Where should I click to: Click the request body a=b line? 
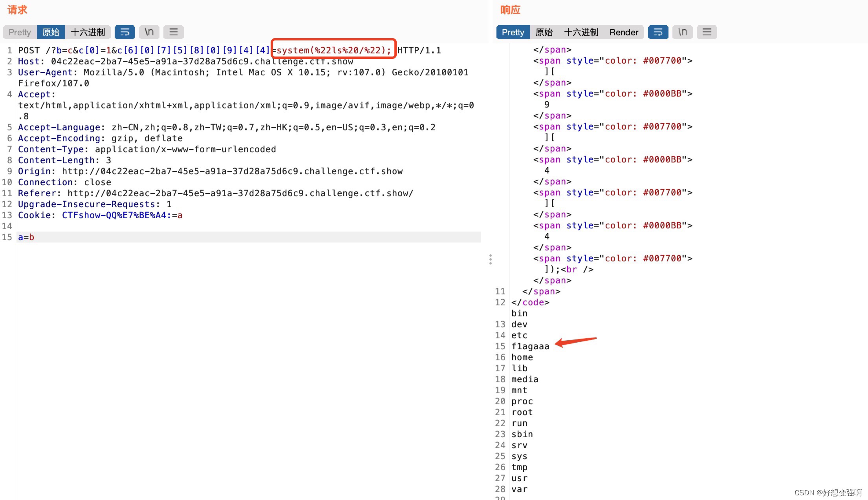(x=248, y=237)
